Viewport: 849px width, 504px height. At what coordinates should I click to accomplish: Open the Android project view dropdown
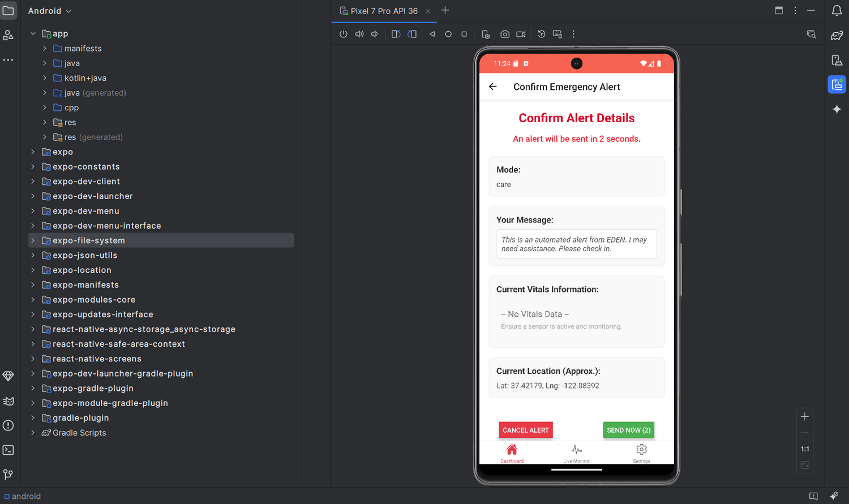[x=50, y=11]
